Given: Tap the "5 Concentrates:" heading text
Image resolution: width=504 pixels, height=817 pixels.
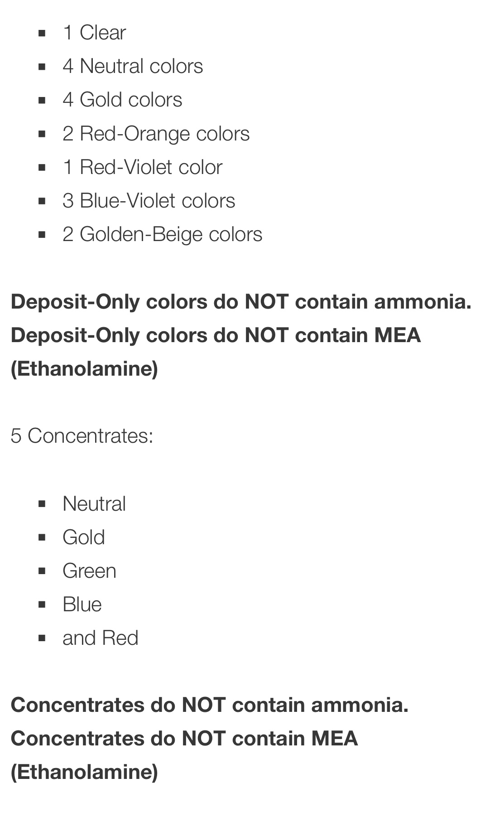Looking at the screenshot, I should pos(82,436).
